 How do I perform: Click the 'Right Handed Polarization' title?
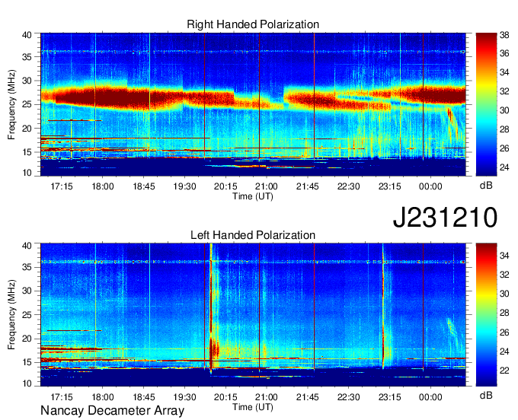(253, 24)
